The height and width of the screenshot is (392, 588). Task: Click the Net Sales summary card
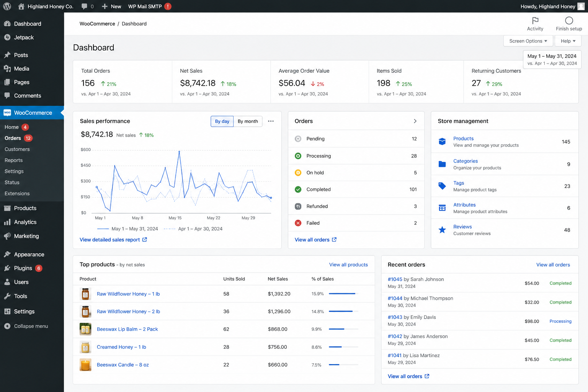click(x=221, y=82)
